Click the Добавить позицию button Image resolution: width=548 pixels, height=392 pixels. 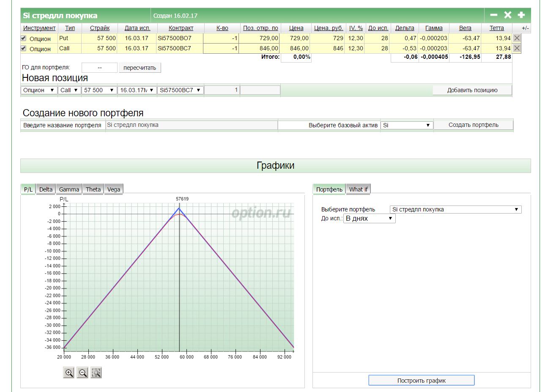[472, 90]
